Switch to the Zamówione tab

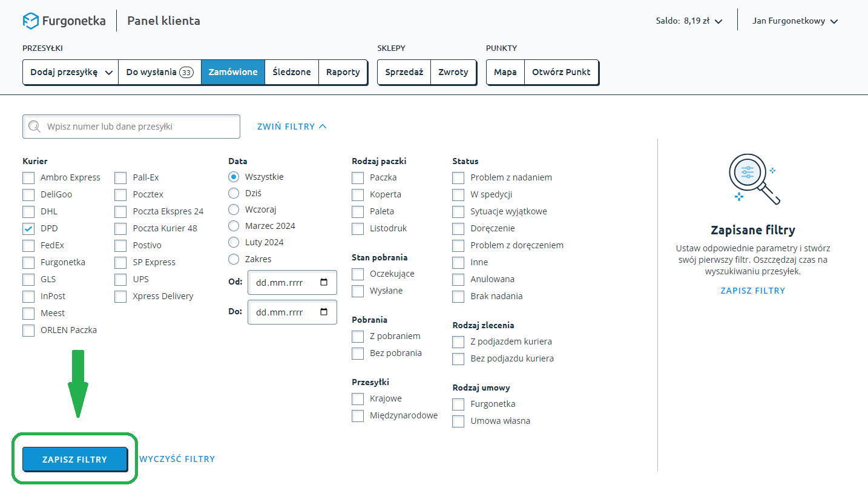pyautogui.click(x=233, y=72)
